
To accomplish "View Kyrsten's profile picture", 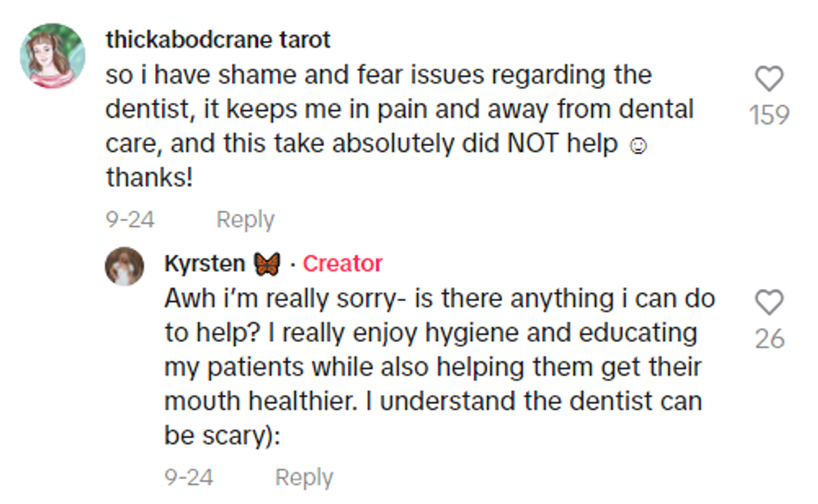I will [124, 266].
